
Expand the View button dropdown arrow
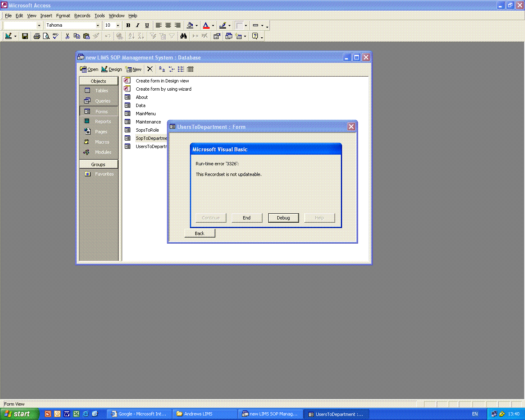(x=15, y=36)
